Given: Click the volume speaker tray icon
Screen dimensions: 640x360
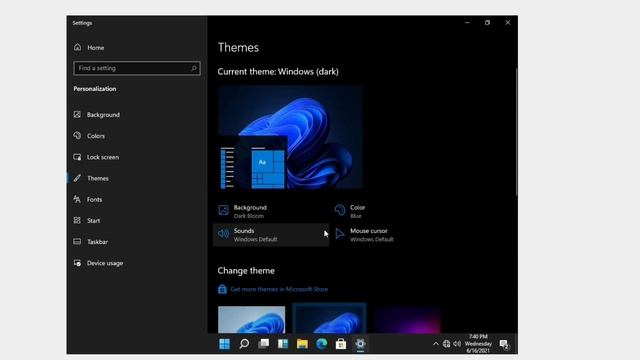Looking at the screenshot, I should (x=457, y=344).
